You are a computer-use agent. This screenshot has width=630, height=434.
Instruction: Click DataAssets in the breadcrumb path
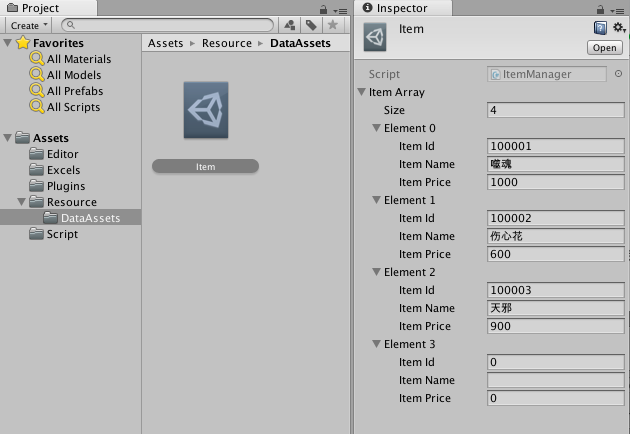(x=301, y=43)
